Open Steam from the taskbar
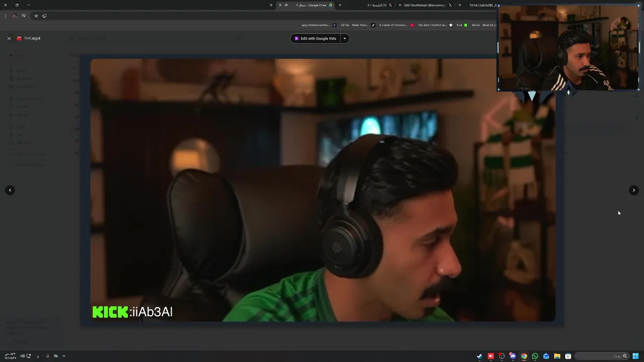Image resolution: width=644 pixels, height=362 pixels. coord(479,356)
